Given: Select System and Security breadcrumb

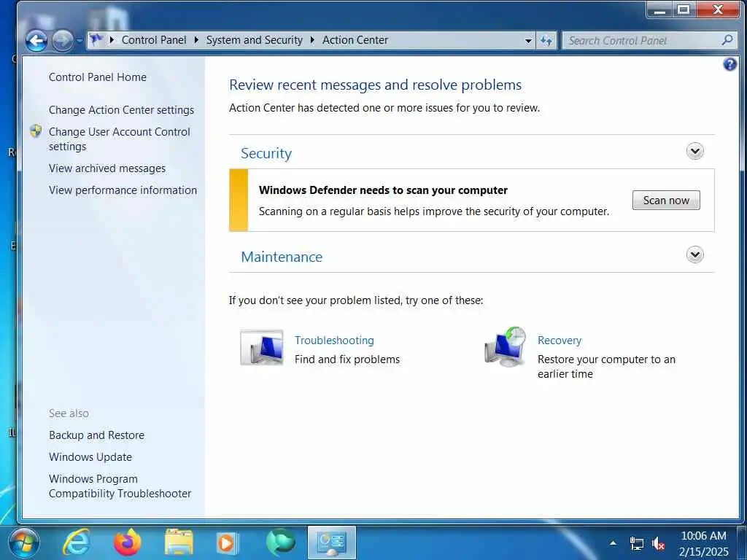Looking at the screenshot, I should pyautogui.click(x=254, y=40).
